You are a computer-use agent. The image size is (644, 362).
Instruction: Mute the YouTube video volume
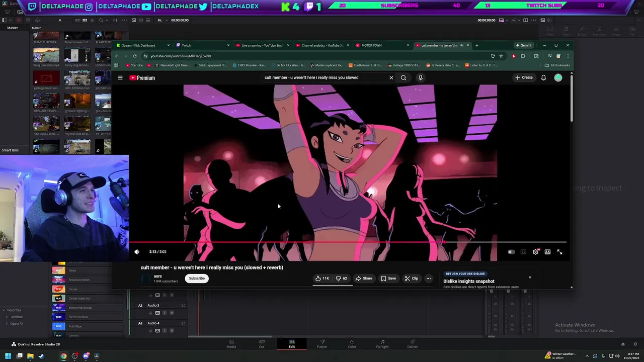click(x=137, y=252)
